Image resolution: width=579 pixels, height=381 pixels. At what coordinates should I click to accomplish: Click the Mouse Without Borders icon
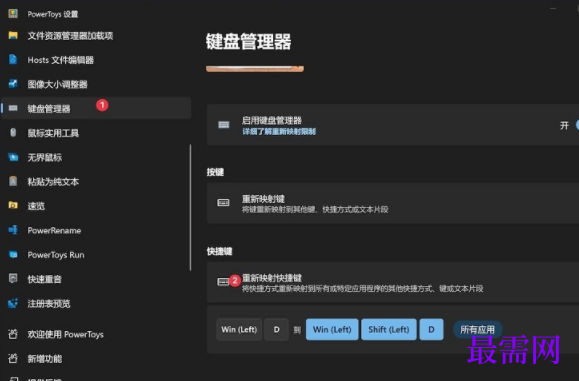13,157
